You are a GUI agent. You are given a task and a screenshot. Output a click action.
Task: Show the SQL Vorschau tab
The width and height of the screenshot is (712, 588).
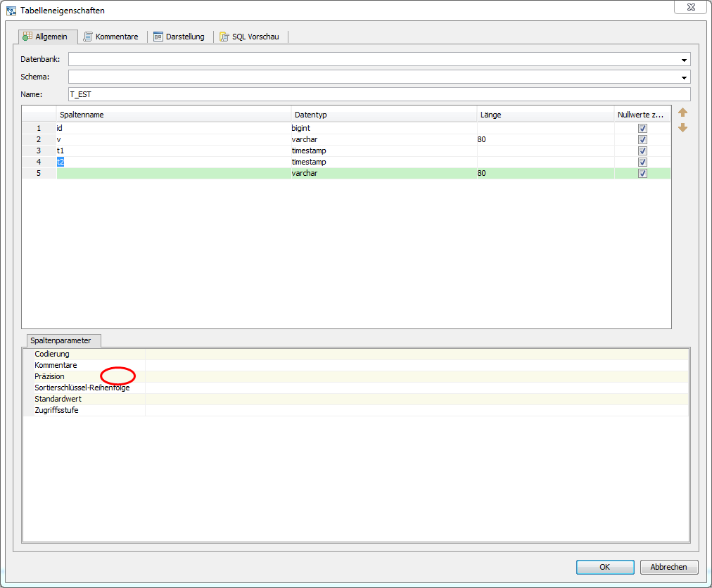click(x=249, y=37)
